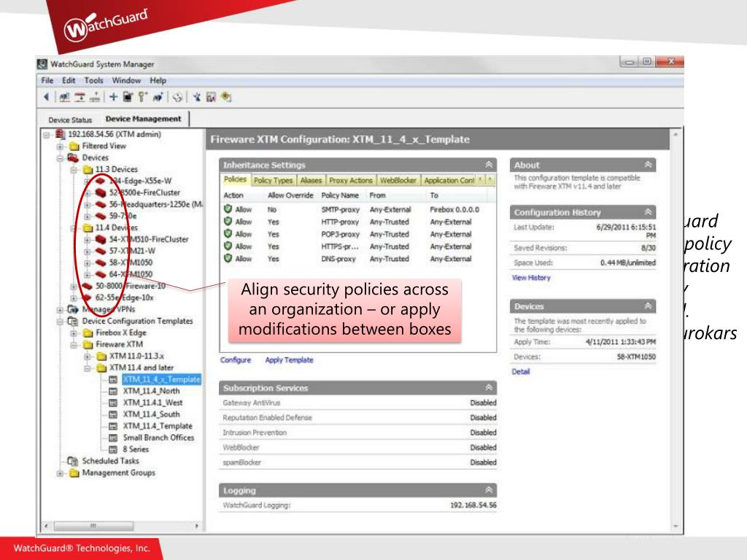
Task: Expand the 56-Headquarters-1250e device node
Action: click(x=88, y=205)
